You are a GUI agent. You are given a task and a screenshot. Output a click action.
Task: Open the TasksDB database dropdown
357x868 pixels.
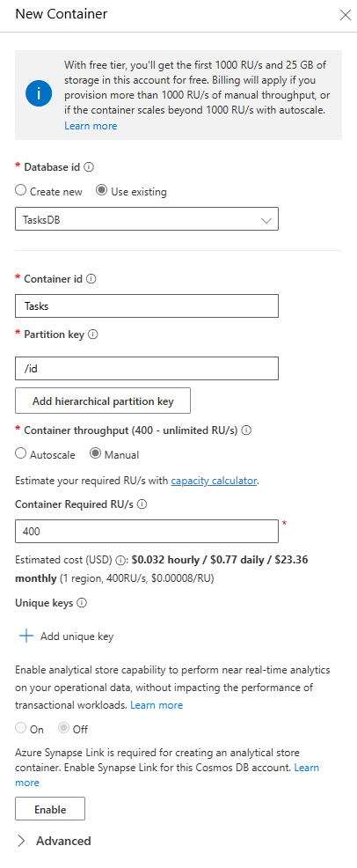point(147,218)
